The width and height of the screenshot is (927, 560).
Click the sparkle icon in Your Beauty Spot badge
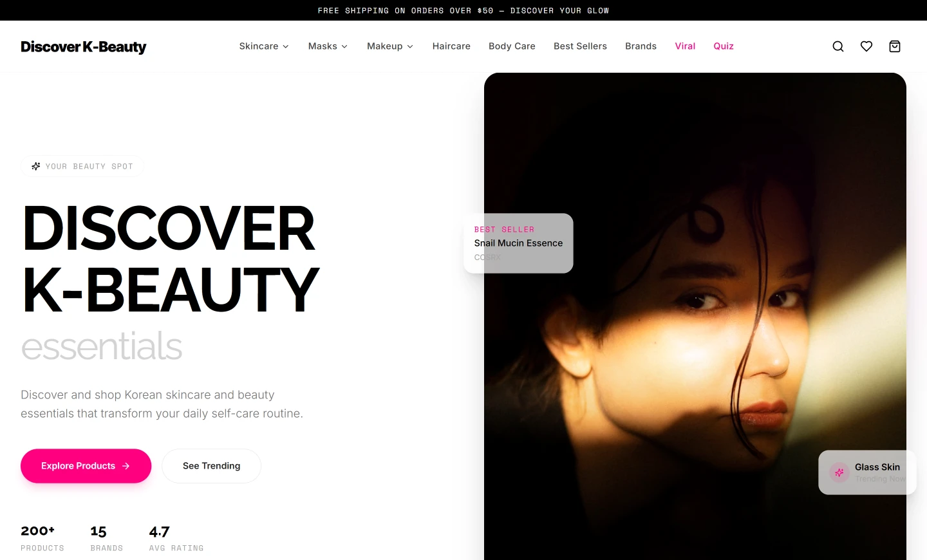35,166
